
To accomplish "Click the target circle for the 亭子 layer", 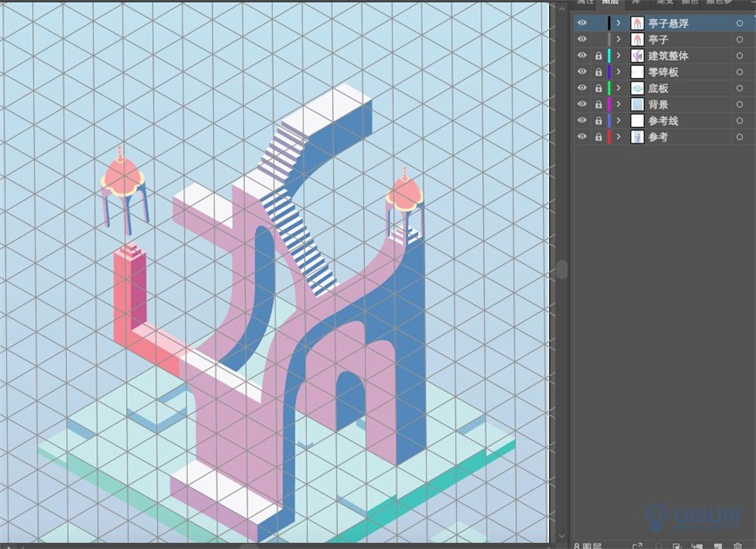I will tap(740, 39).
